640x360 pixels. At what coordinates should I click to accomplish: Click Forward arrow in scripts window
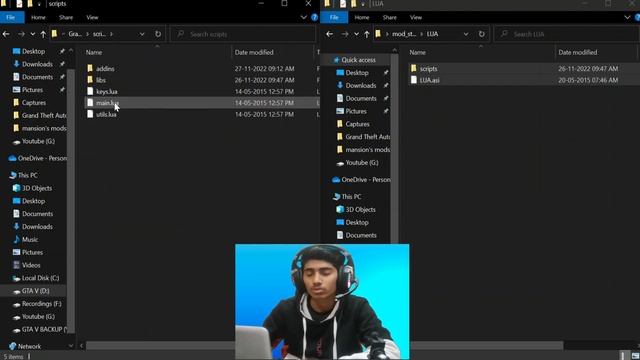(21, 34)
